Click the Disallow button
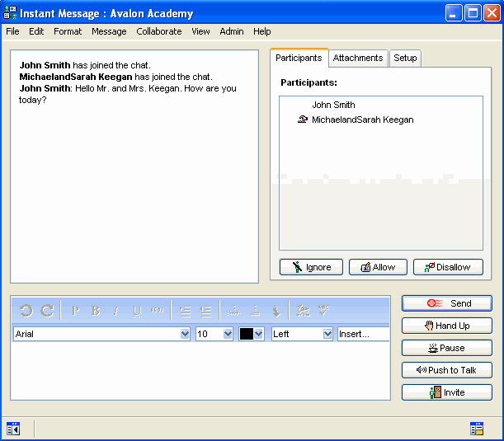This screenshot has height=441, width=504. point(448,267)
